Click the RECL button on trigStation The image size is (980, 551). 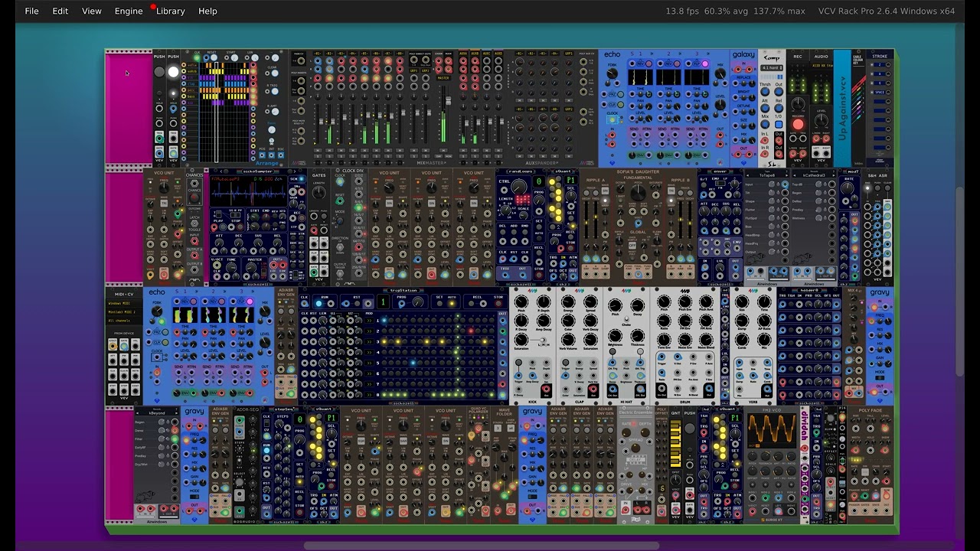(471, 304)
